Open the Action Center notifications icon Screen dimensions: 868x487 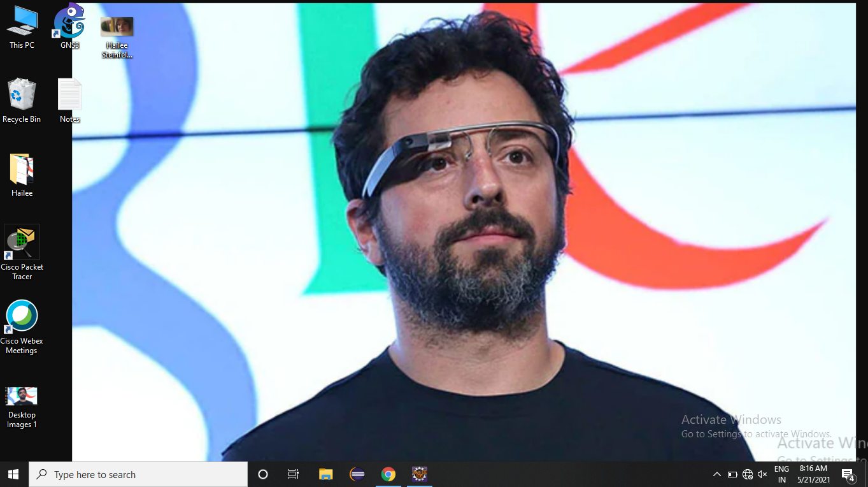coord(848,475)
